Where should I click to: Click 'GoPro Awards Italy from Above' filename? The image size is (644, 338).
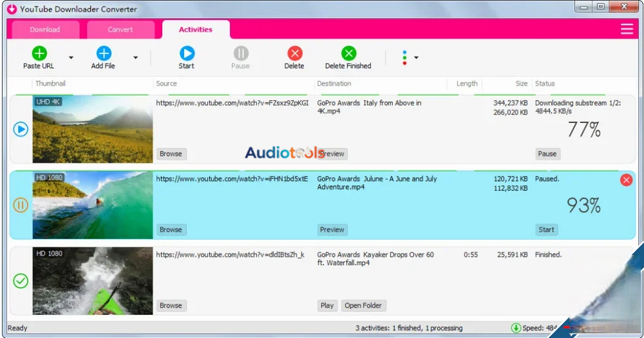[x=369, y=107]
